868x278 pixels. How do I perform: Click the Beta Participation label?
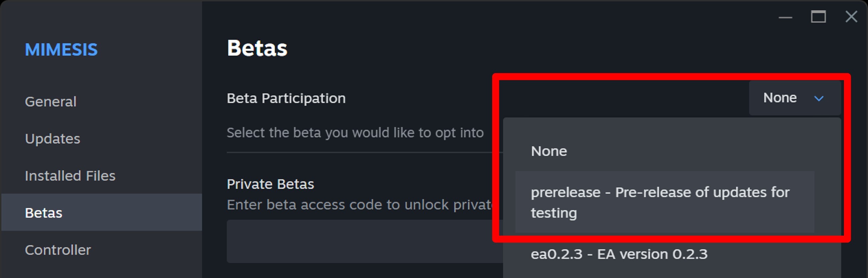click(x=286, y=98)
